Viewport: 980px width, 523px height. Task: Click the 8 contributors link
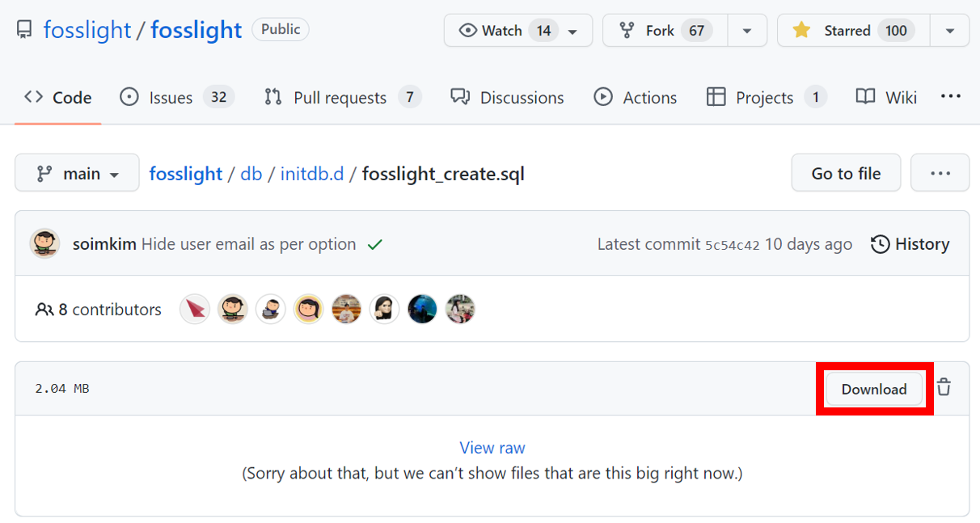click(x=99, y=310)
